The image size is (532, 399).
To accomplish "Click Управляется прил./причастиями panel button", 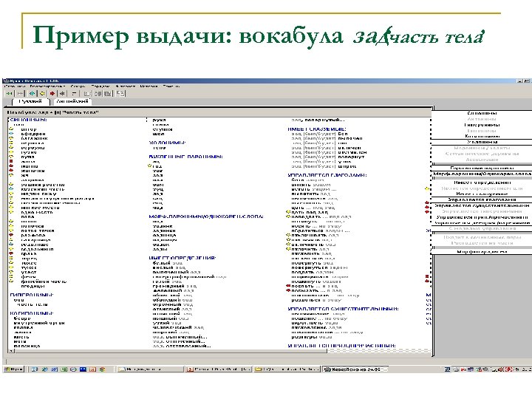I will (x=482, y=217).
